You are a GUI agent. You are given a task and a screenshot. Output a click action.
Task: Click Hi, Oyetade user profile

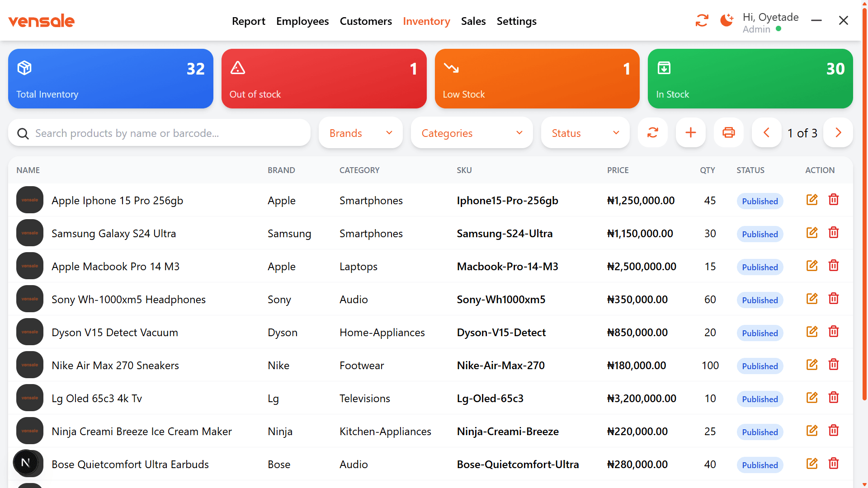(770, 23)
